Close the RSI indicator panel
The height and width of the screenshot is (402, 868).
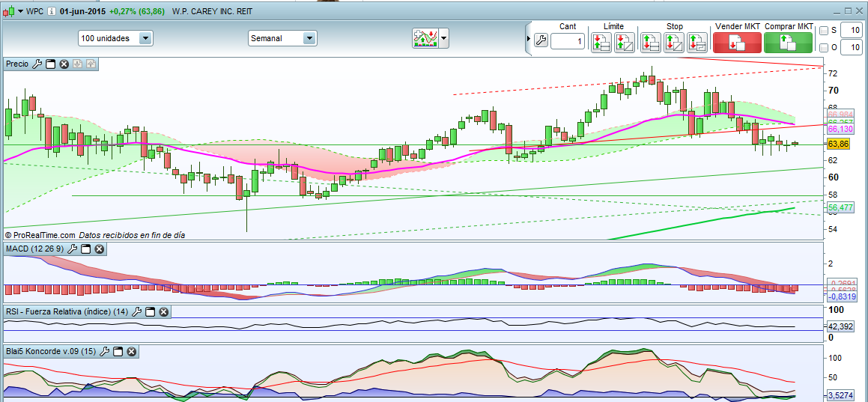pyautogui.click(x=163, y=312)
